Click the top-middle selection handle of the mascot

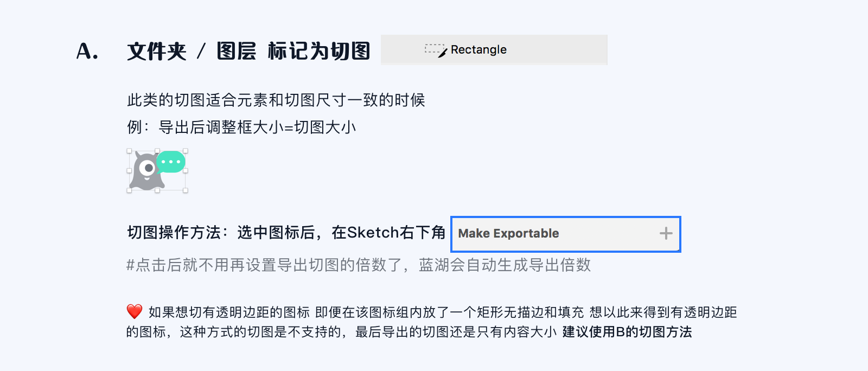click(157, 151)
